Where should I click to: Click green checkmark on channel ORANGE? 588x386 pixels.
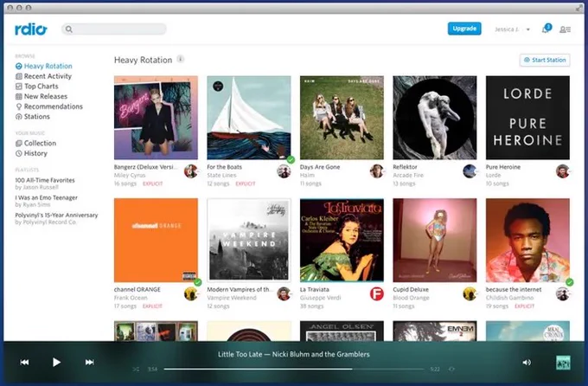pos(198,282)
